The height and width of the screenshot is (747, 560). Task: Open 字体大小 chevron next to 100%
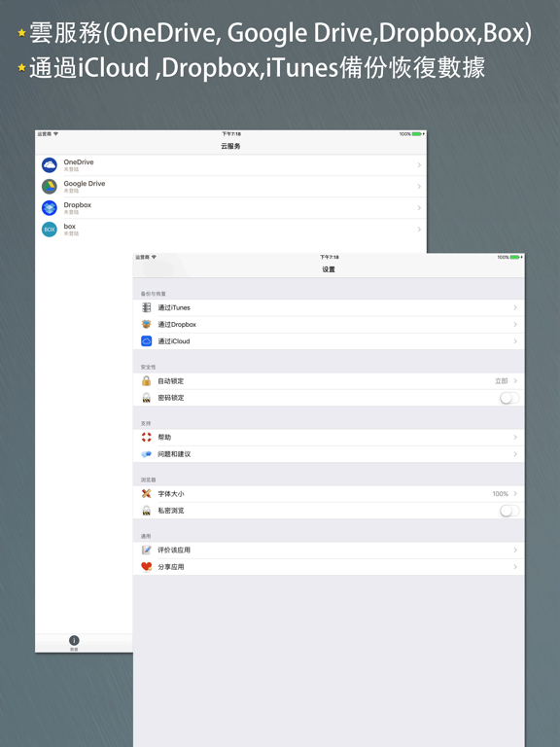point(515,493)
